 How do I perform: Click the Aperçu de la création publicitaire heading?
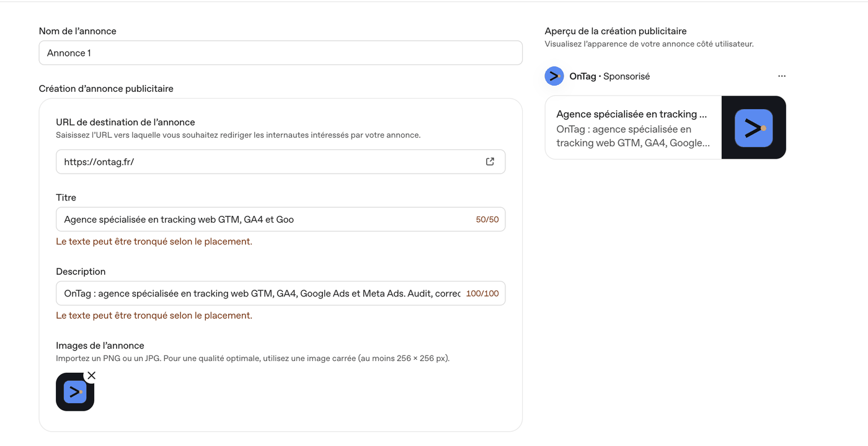point(616,31)
